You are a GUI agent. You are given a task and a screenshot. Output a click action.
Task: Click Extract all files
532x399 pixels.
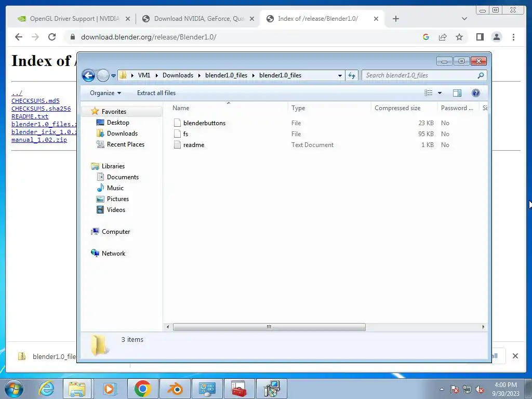click(x=156, y=93)
